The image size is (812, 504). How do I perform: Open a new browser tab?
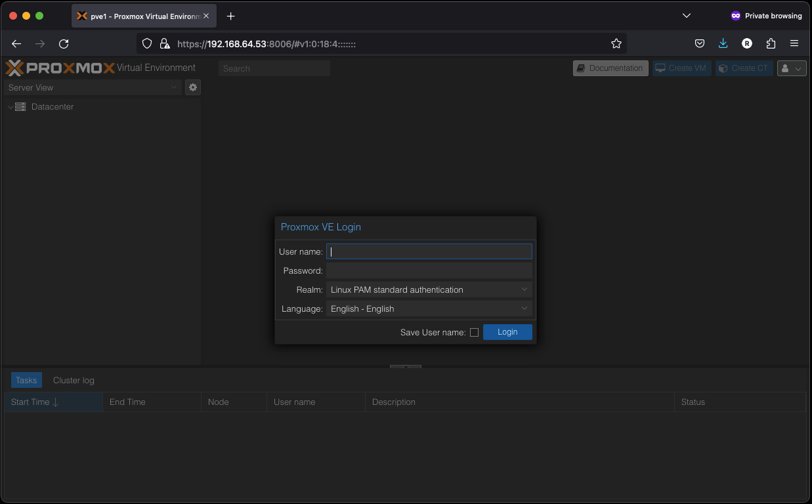(x=230, y=16)
